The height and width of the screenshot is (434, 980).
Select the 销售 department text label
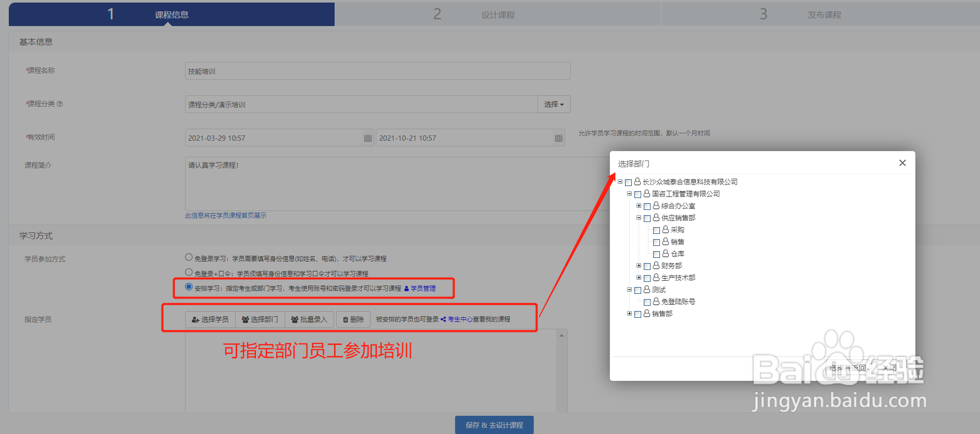point(677,242)
